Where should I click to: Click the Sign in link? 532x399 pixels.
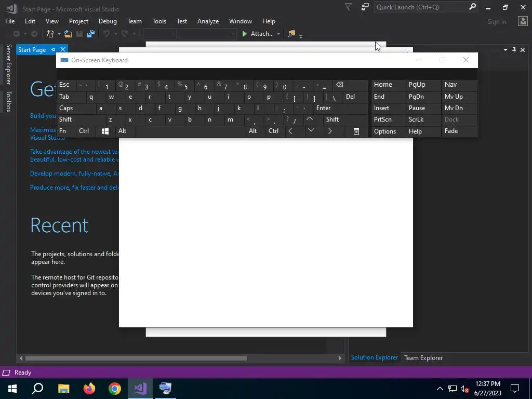[497, 22]
